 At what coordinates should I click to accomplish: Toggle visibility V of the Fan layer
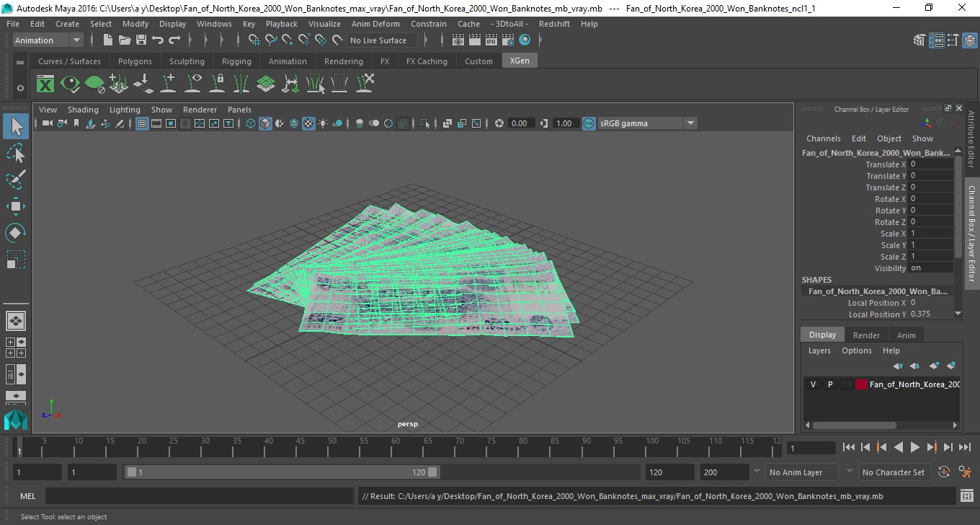click(814, 384)
